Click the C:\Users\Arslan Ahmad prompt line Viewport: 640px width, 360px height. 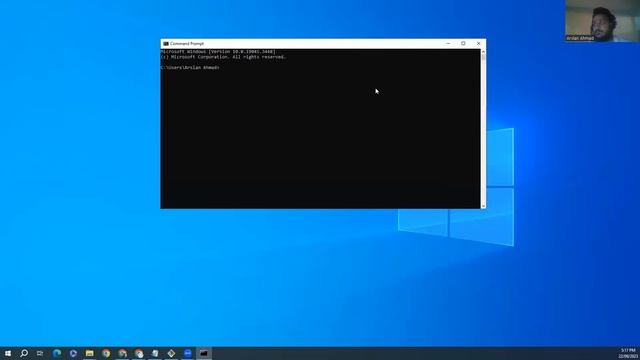(190, 68)
